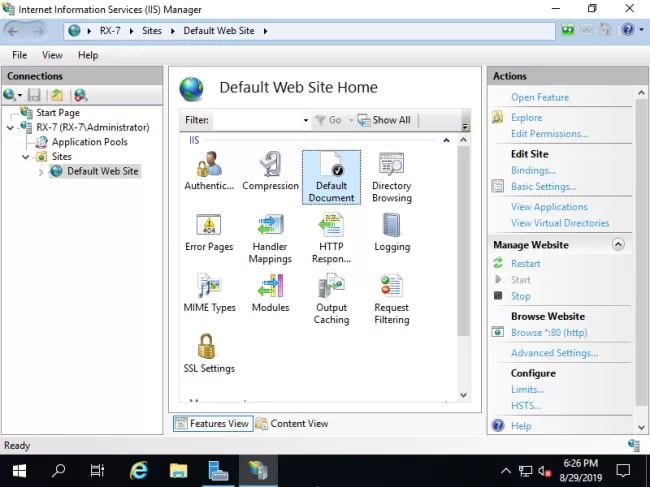
Task: Open Internet Explorer from the taskbar
Action: coord(138,471)
